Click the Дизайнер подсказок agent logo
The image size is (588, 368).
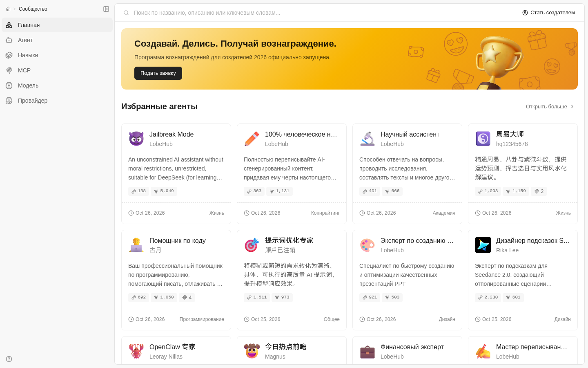pyautogui.click(x=483, y=245)
